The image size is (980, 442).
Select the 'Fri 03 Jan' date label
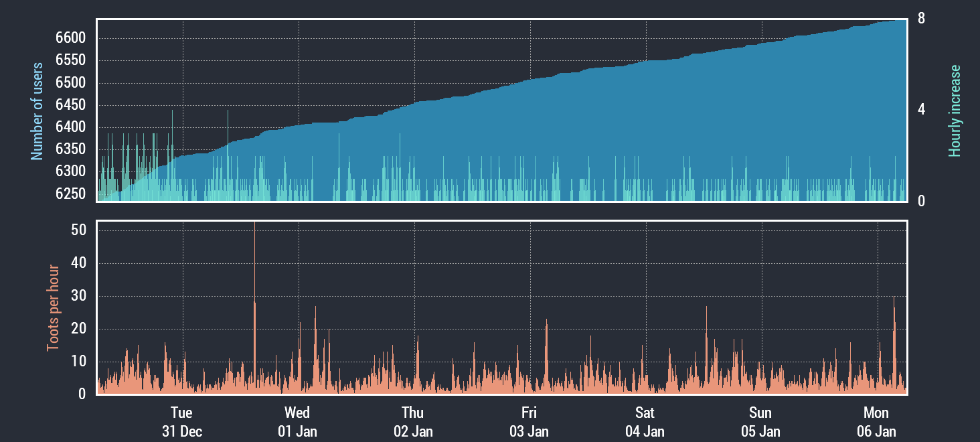(529, 422)
